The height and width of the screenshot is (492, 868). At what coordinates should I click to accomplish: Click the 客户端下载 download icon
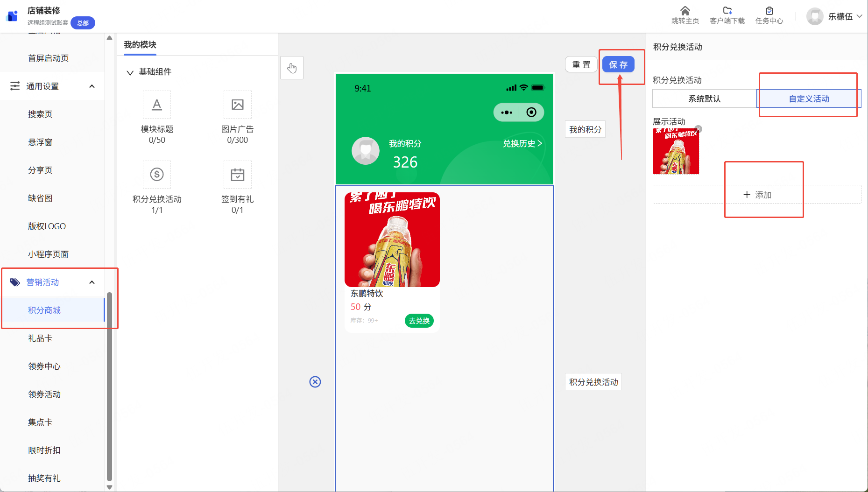click(x=727, y=11)
